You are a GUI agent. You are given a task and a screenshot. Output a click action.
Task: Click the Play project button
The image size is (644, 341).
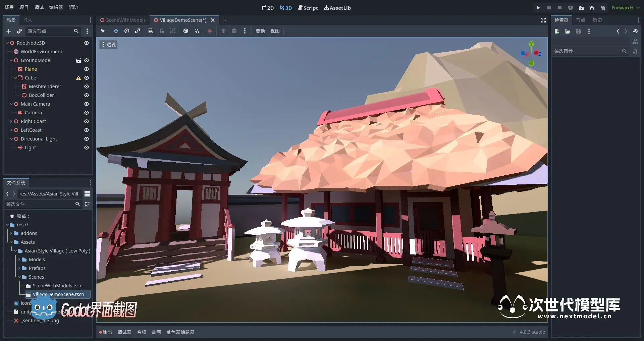coord(538,8)
